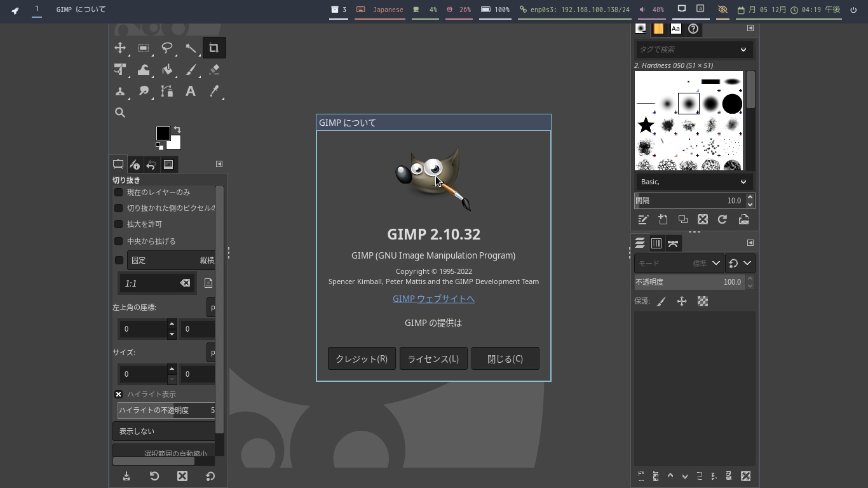
Task: Open the 表示しない guides dropdown
Action: pyautogui.click(x=164, y=431)
